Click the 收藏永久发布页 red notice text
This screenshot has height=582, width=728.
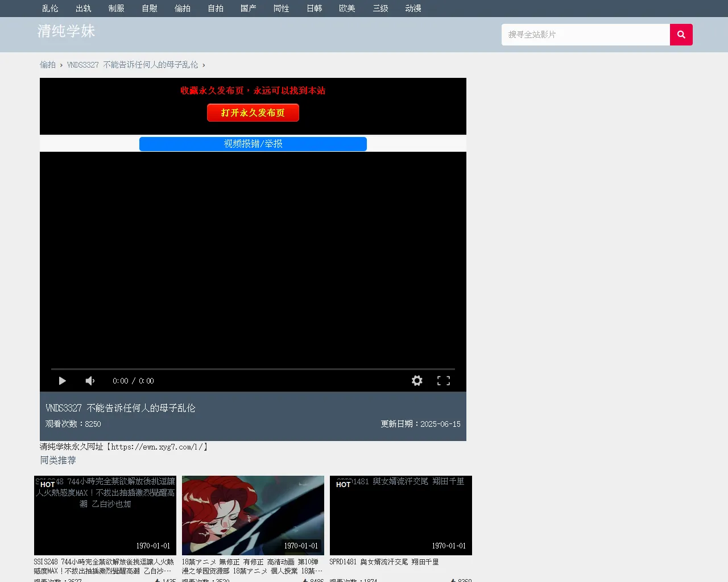253,90
